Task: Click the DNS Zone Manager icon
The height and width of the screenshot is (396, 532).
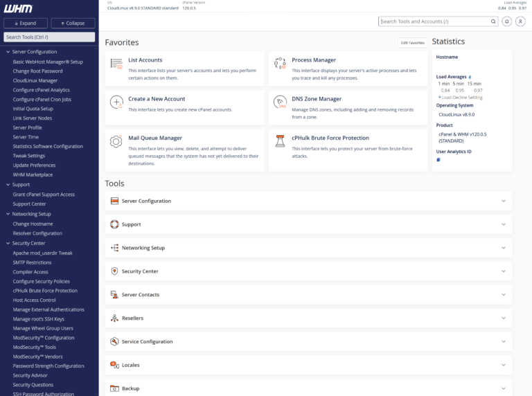Action: click(x=280, y=102)
